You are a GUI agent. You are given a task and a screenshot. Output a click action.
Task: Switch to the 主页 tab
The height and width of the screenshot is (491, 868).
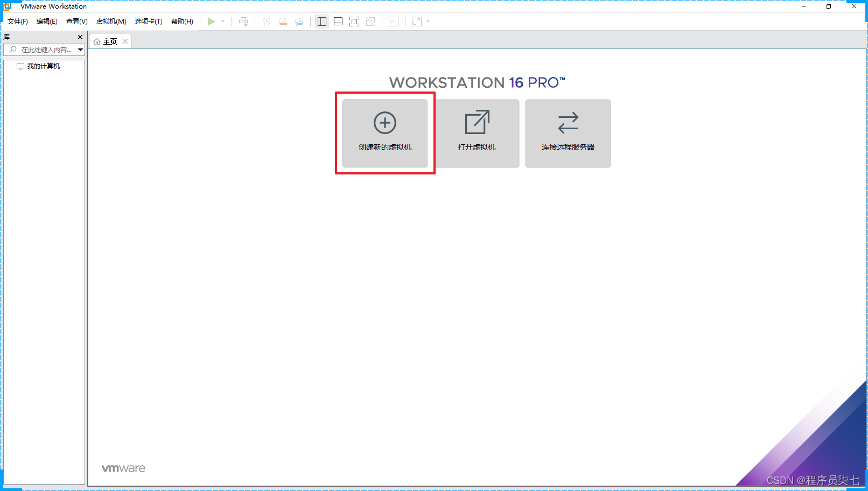click(x=109, y=40)
